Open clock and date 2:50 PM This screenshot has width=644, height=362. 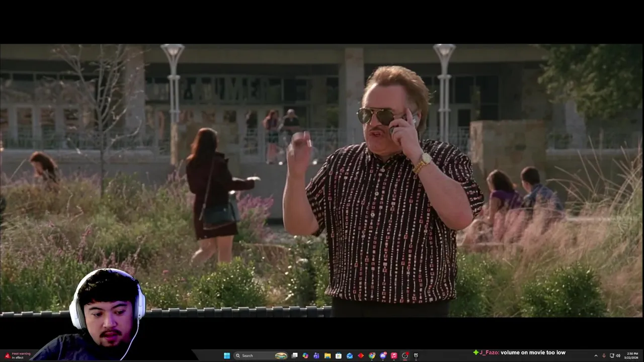632,355
